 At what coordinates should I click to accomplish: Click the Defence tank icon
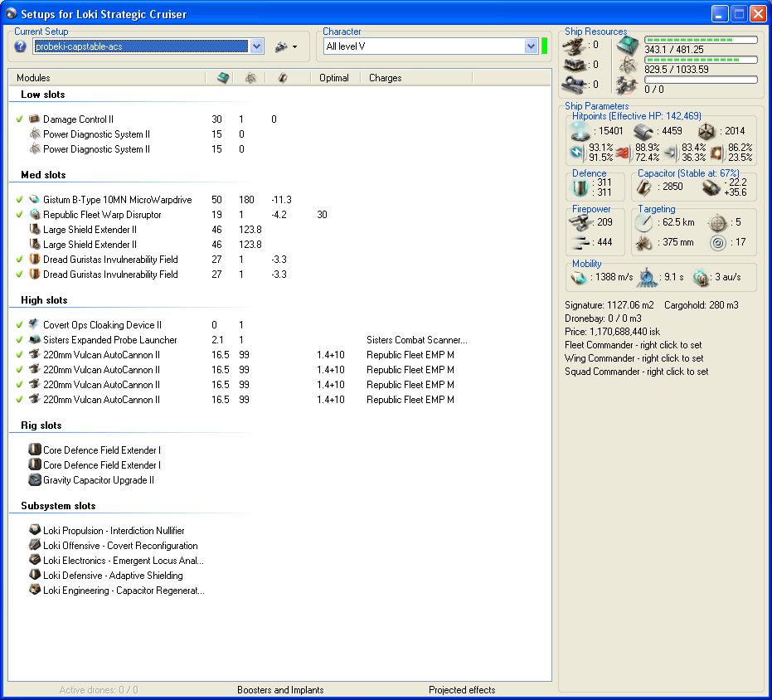[580, 187]
